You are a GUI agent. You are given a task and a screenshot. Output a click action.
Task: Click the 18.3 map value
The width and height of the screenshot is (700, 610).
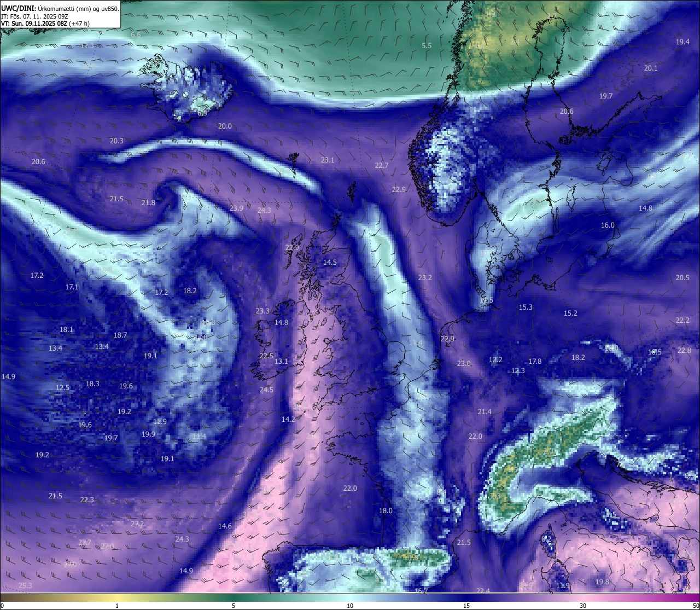[92, 384]
